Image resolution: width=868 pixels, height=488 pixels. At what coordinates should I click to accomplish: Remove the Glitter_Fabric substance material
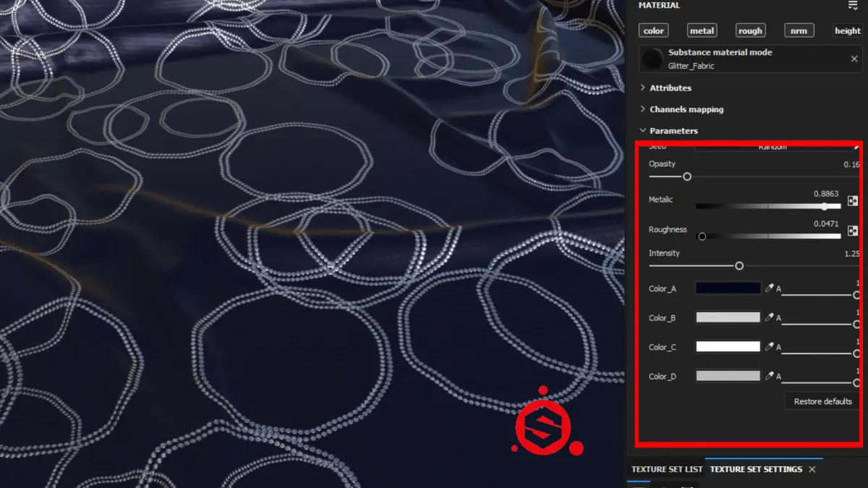click(x=854, y=59)
